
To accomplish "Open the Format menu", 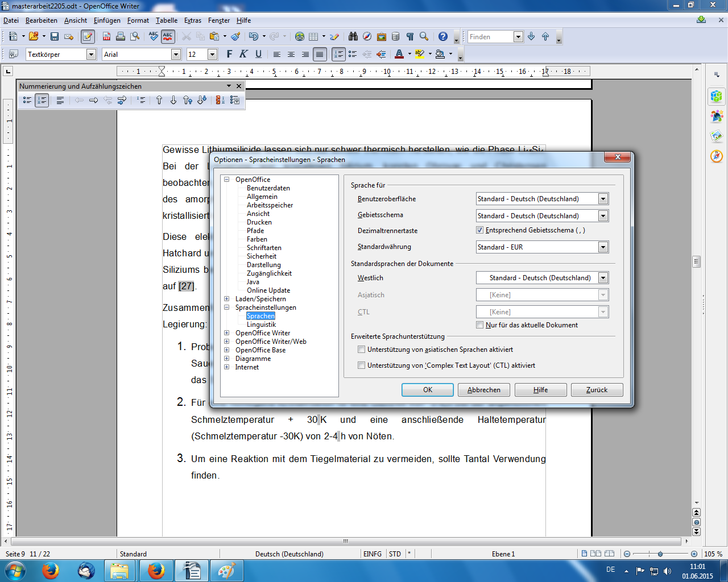I will point(138,20).
